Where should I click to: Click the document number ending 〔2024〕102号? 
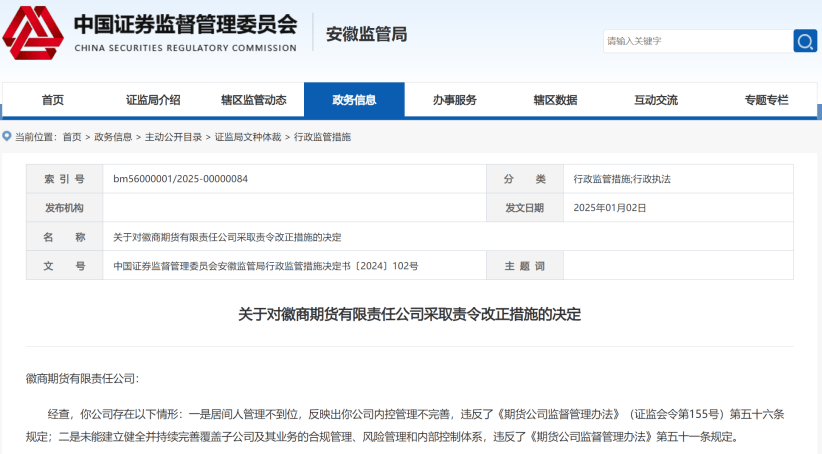pyautogui.click(x=266, y=266)
